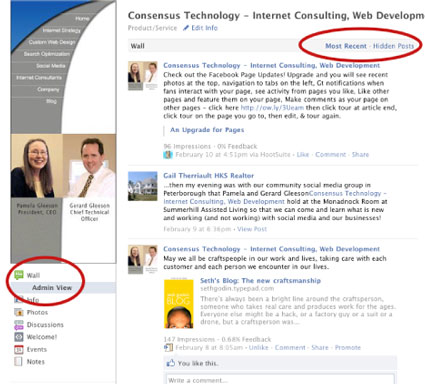The image size is (425, 384).
Task: Click Unlike on the craftsmanship post
Action: point(258,348)
